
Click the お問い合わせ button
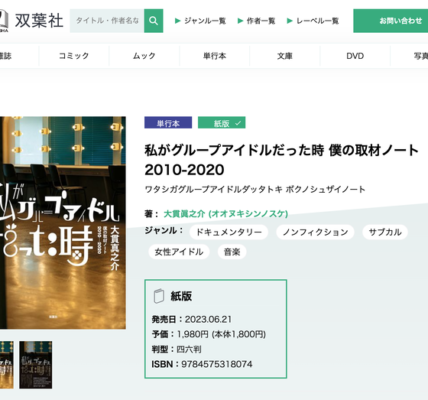pyautogui.click(x=391, y=21)
